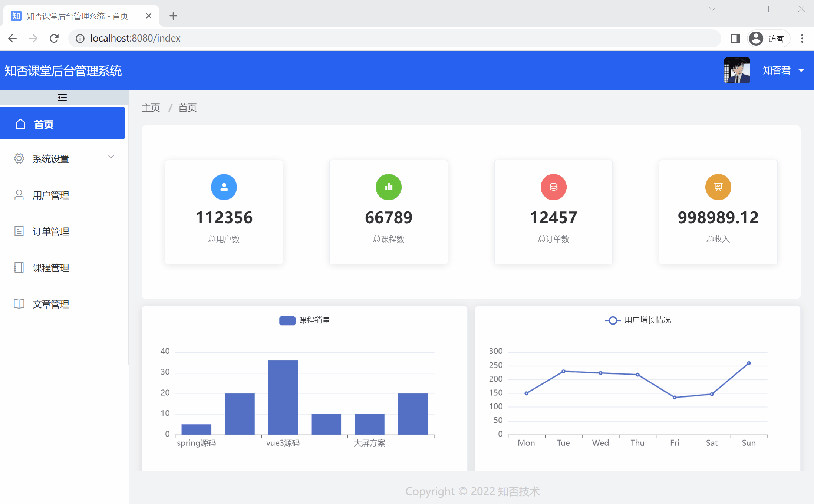
Task: Click the green total courses chart icon
Action: pos(388,187)
